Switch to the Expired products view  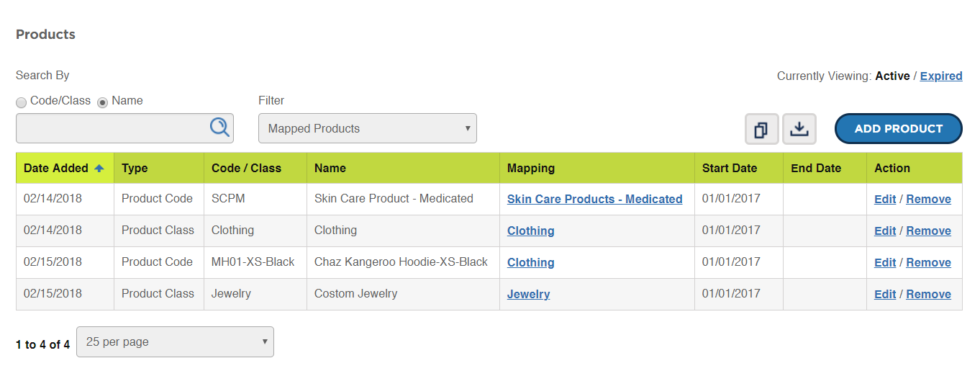(x=941, y=76)
